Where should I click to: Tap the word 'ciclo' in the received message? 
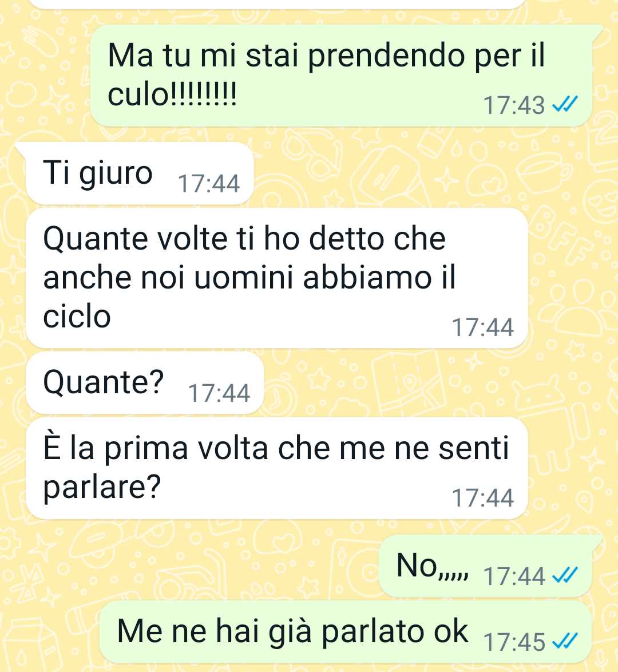point(77,317)
